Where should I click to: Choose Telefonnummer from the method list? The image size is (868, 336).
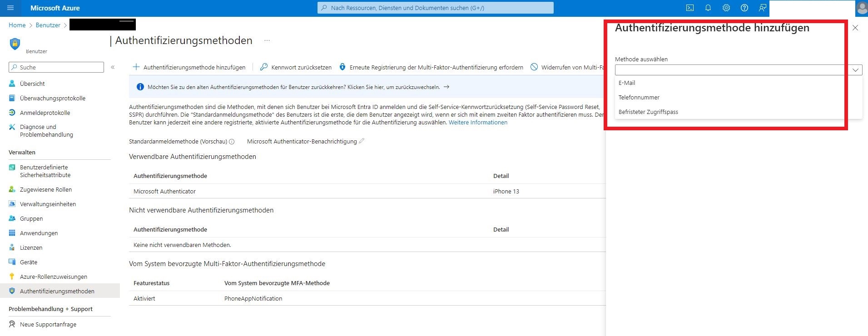[738, 97]
